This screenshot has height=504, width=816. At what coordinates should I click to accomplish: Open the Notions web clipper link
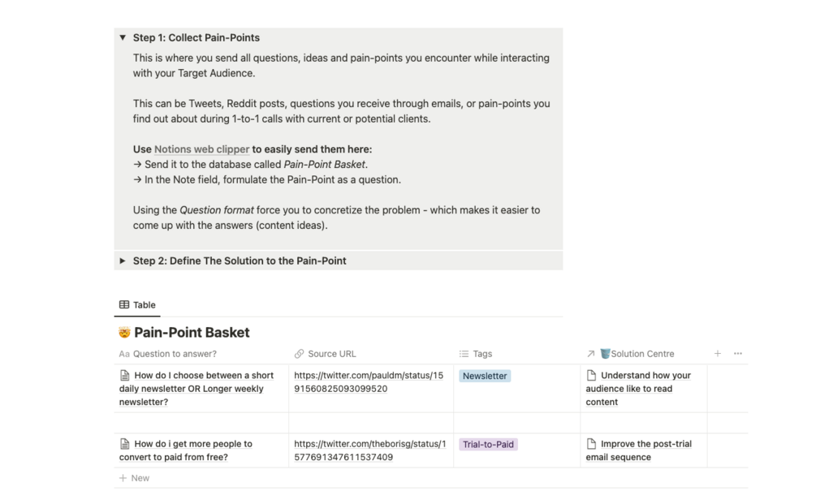tap(201, 149)
